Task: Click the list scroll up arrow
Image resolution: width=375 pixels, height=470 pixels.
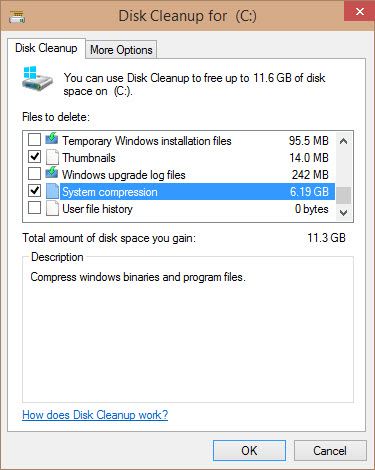Action: (x=343, y=141)
